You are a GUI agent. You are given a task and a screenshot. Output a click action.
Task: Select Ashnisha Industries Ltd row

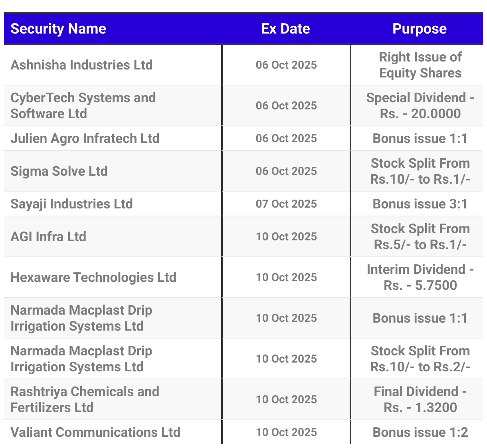(243, 65)
